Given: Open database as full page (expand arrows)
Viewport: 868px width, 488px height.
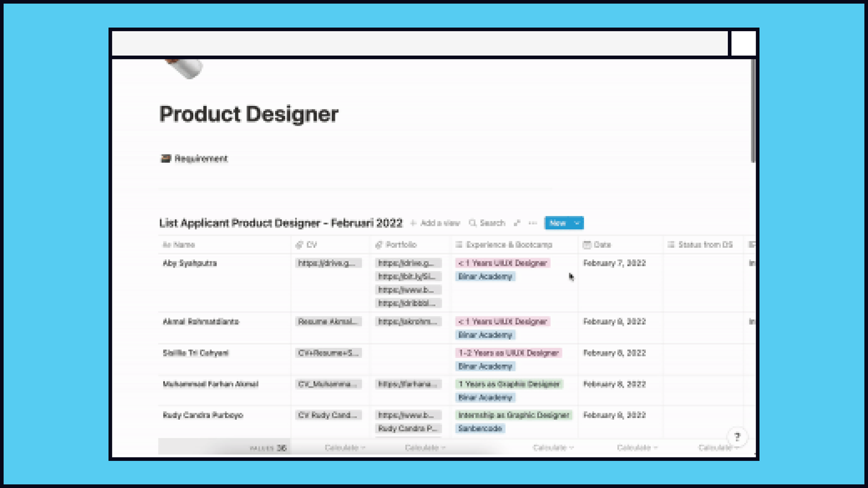Looking at the screenshot, I should tap(517, 223).
